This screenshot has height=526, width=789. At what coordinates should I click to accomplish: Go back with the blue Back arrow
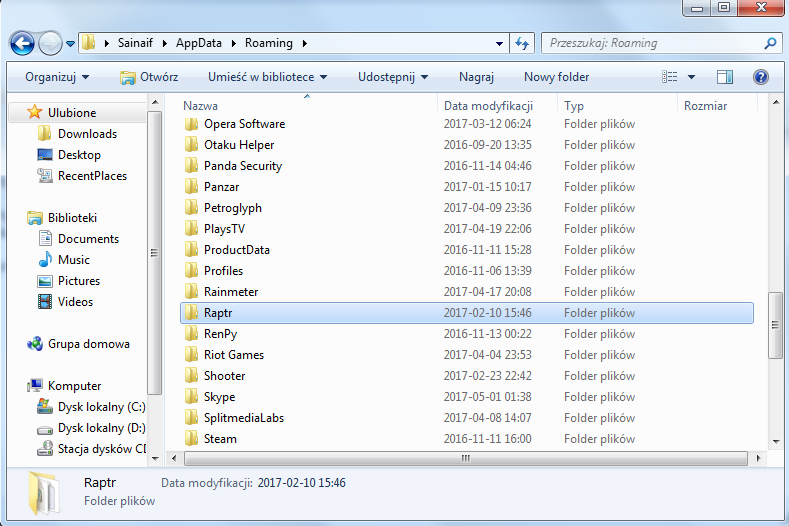(22, 43)
